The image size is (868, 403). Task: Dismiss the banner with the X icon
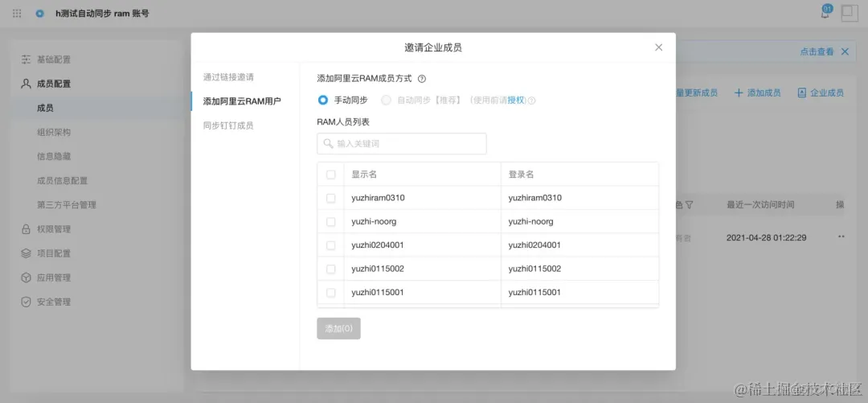click(845, 51)
